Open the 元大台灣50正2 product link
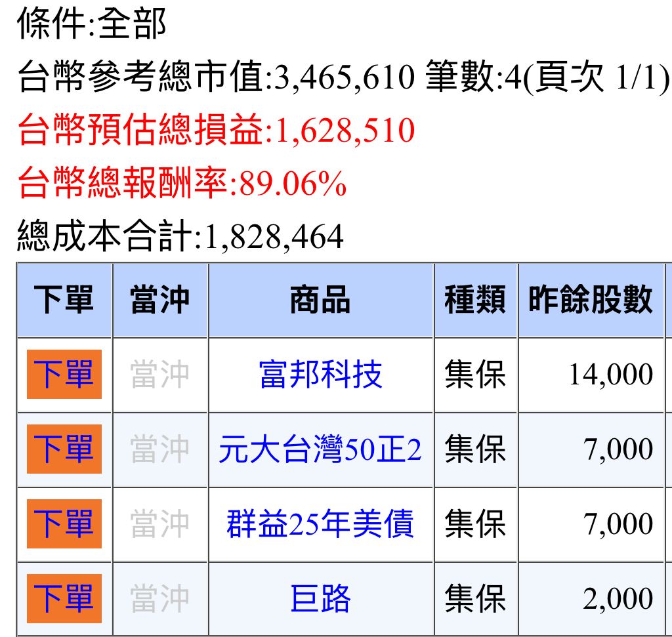 tap(320, 449)
